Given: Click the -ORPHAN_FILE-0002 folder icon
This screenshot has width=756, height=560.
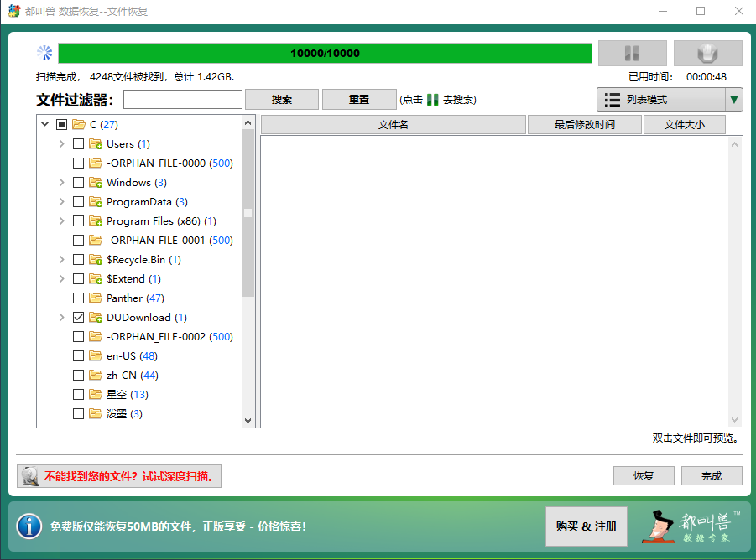Looking at the screenshot, I should pyautogui.click(x=96, y=336).
